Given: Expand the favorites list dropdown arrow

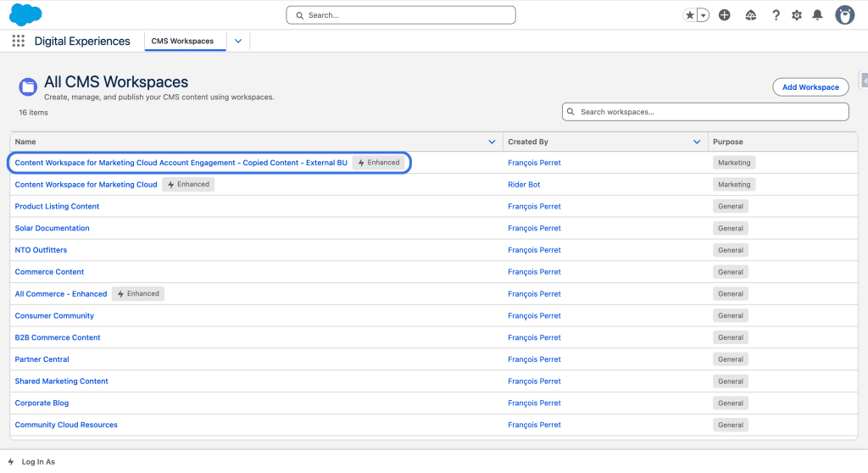Looking at the screenshot, I should tap(703, 15).
